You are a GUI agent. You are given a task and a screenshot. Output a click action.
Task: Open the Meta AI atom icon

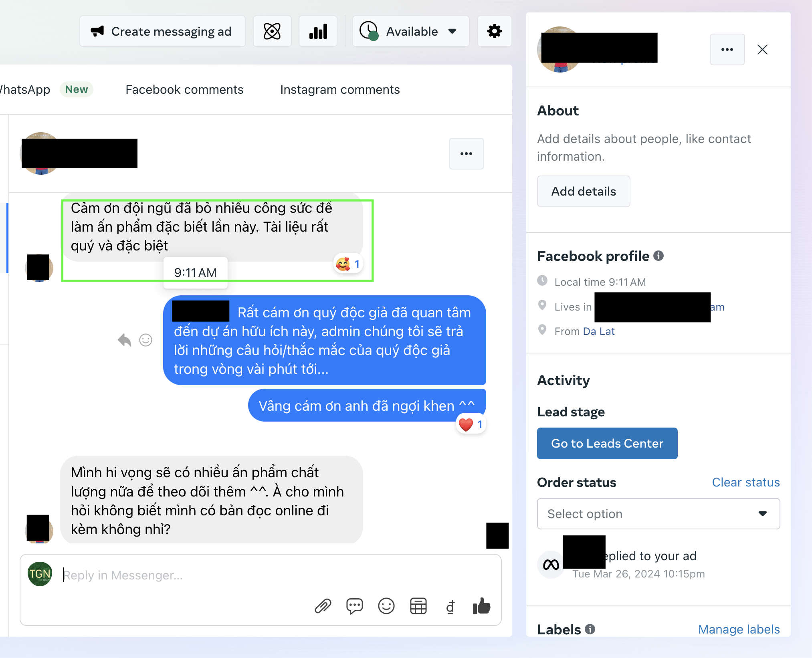[x=272, y=31]
